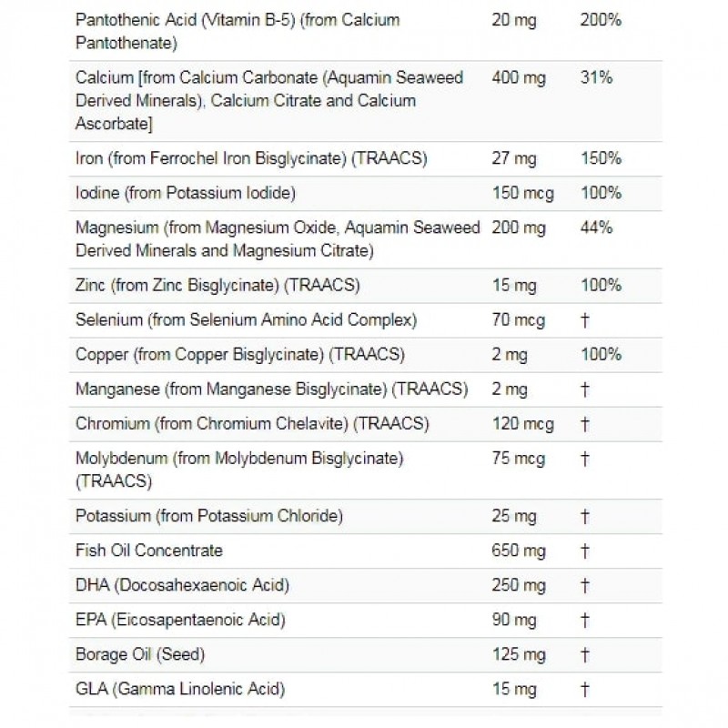The image size is (728, 728).
Task: Select the DHA 250 mg amount
Action: click(519, 585)
